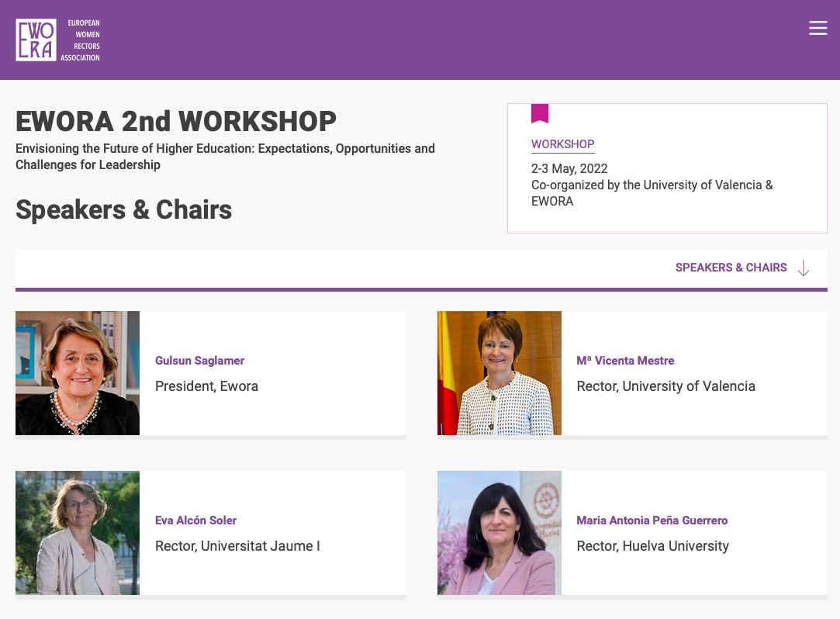
Task: Click the pink bookmark icon in the workshop box
Action: (540, 113)
